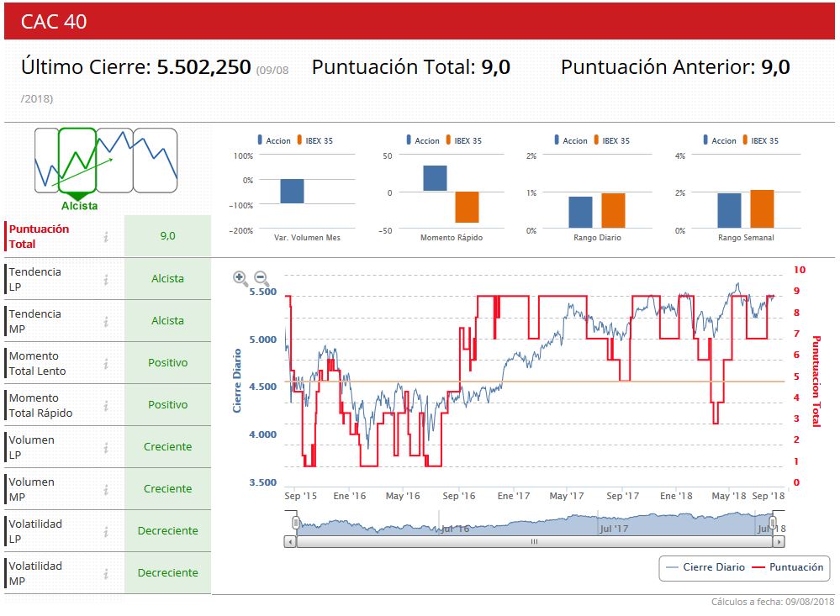Toggle Puntuación line in main chart legend
Image resolution: width=840 pixels, height=616 pixels.
coord(788,566)
